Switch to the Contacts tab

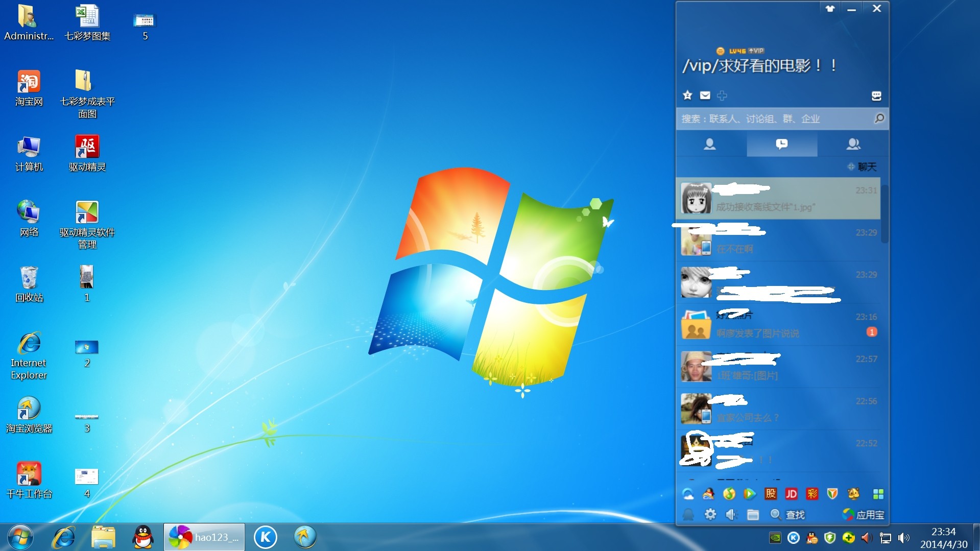(x=710, y=145)
